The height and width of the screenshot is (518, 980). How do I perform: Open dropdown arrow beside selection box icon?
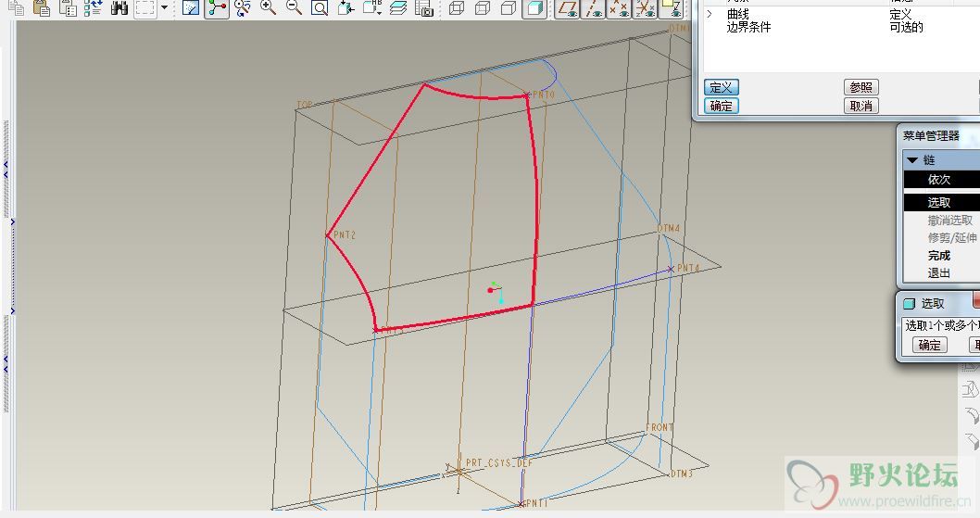pos(164,8)
